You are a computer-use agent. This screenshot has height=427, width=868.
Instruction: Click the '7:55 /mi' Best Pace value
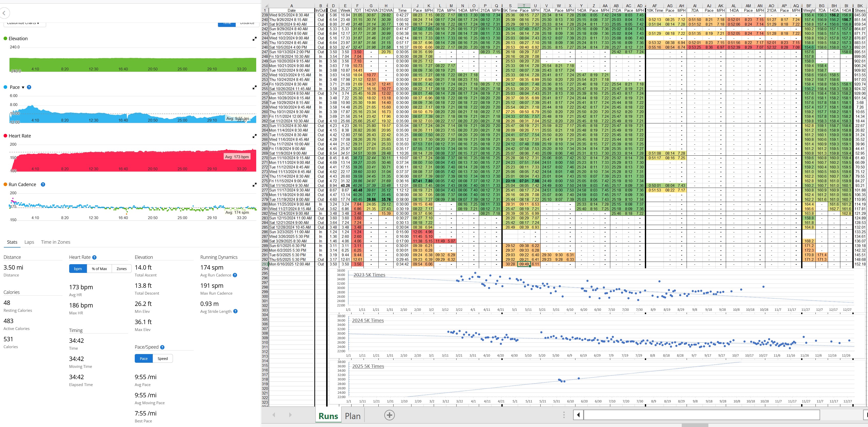click(x=146, y=413)
